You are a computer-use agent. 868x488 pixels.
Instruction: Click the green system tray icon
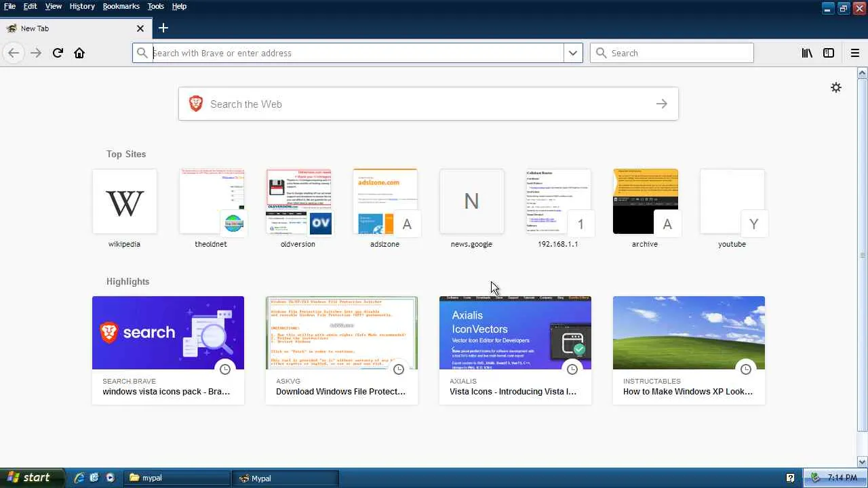(x=816, y=478)
